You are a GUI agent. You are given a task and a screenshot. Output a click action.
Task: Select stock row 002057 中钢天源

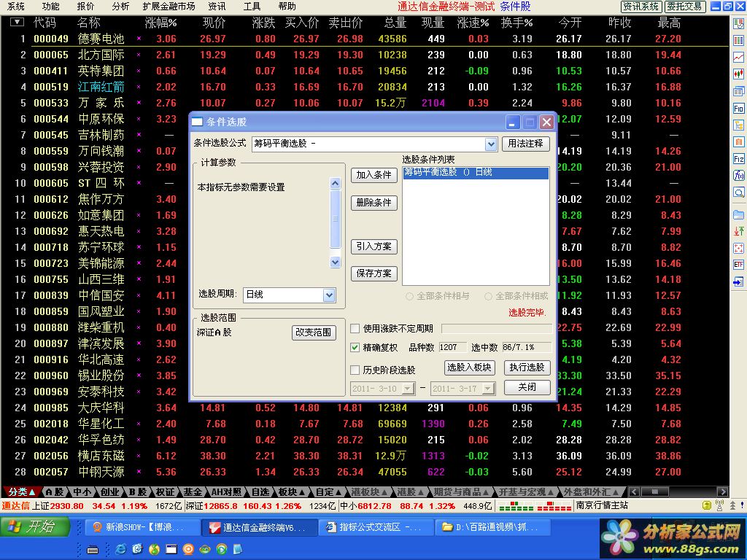[365, 472]
